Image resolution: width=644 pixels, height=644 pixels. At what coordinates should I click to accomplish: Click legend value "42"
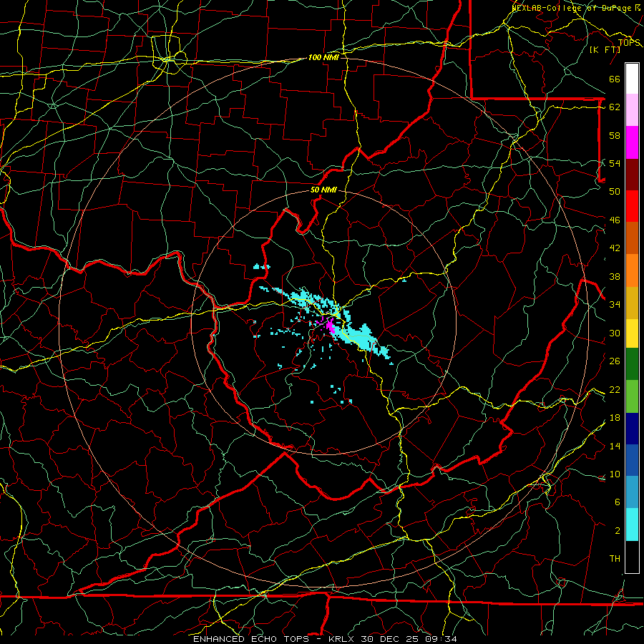click(x=615, y=248)
